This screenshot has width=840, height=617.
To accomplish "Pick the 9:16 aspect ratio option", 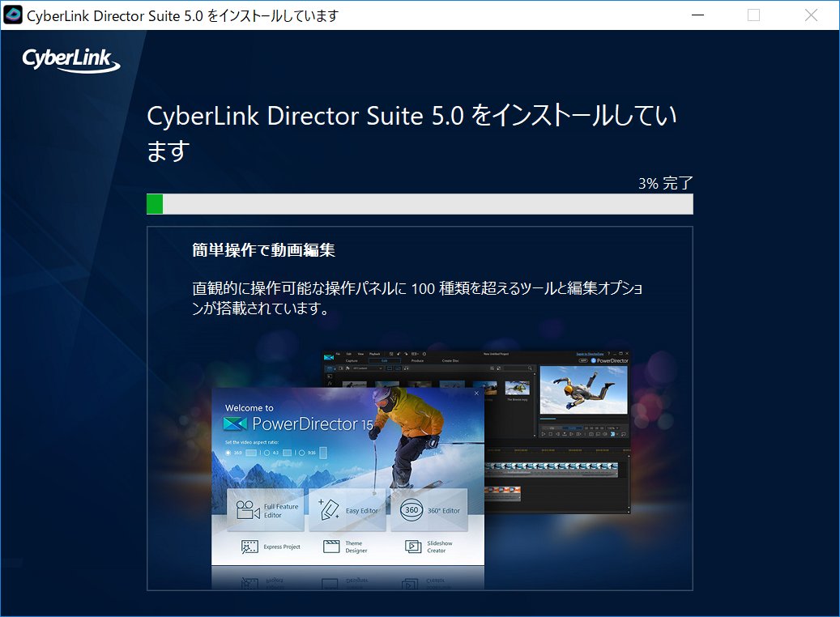I will coord(301,453).
